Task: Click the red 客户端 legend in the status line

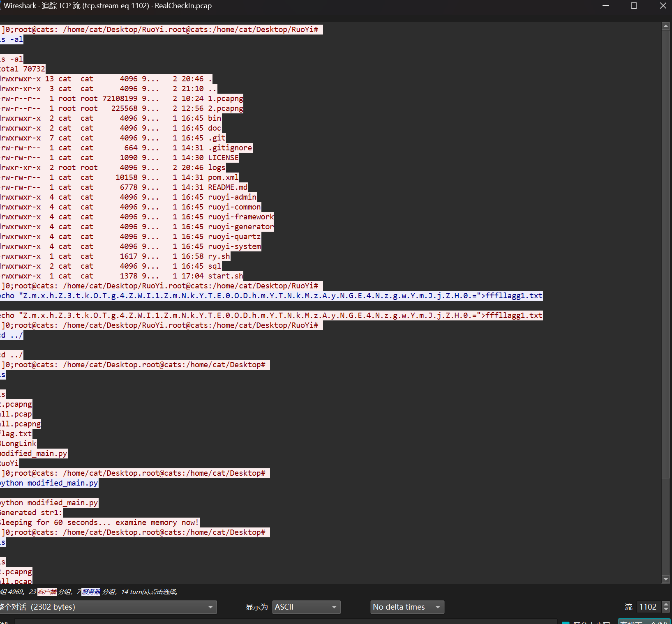Action: tap(47, 592)
